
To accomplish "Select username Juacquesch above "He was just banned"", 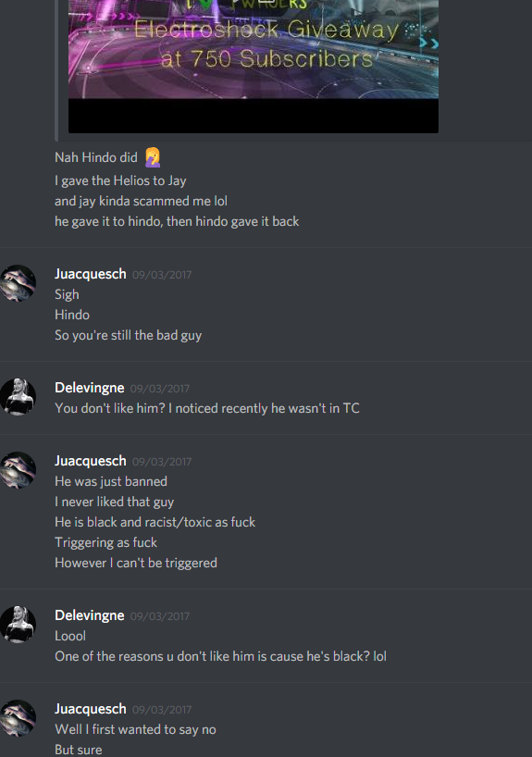I will click(91, 461).
